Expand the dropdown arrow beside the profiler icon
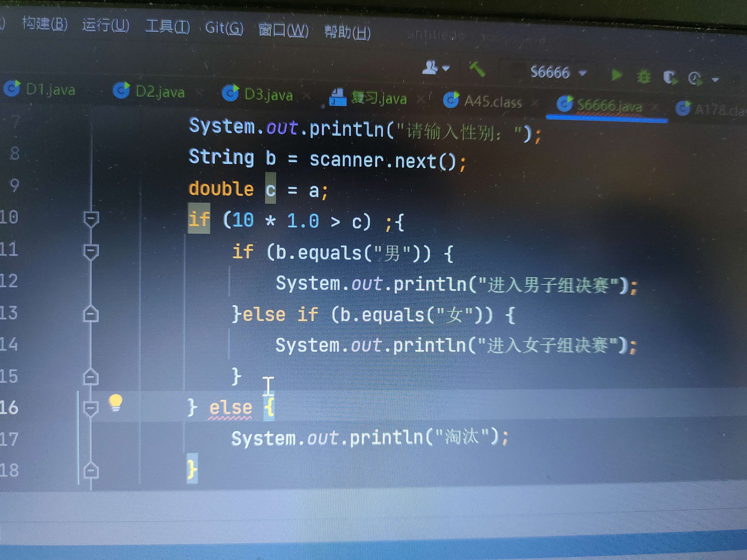747x560 pixels. pyautogui.click(x=715, y=80)
